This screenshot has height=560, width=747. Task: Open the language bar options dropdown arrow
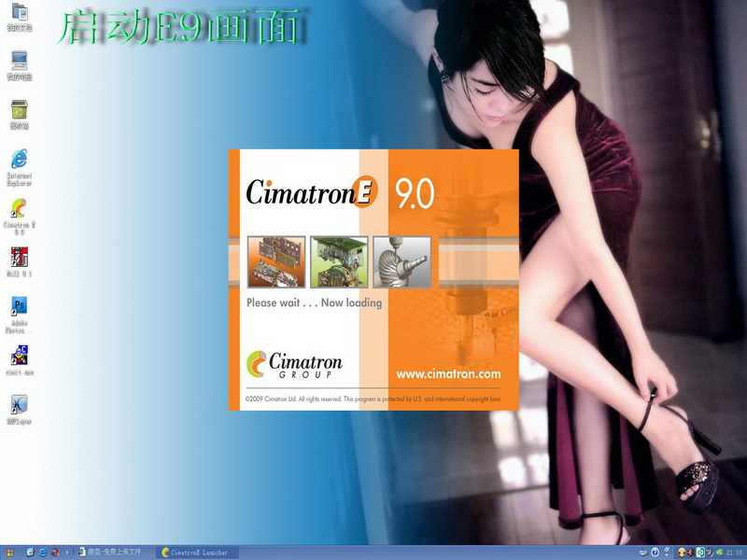667,554
